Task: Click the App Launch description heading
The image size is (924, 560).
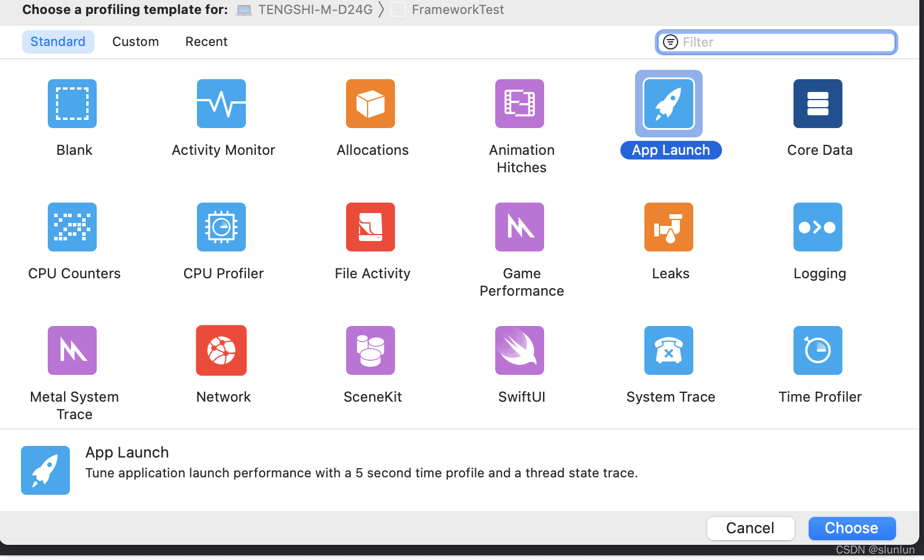Action: [x=127, y=452]
